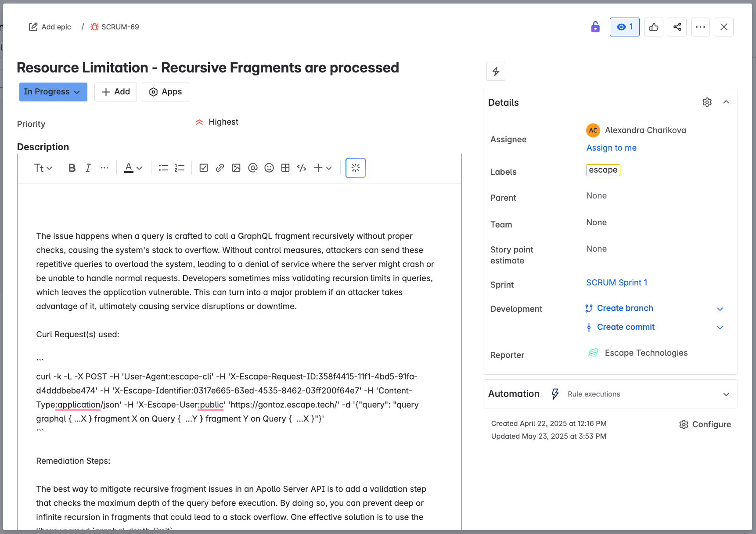Insert an image into the description

point(236,168)
